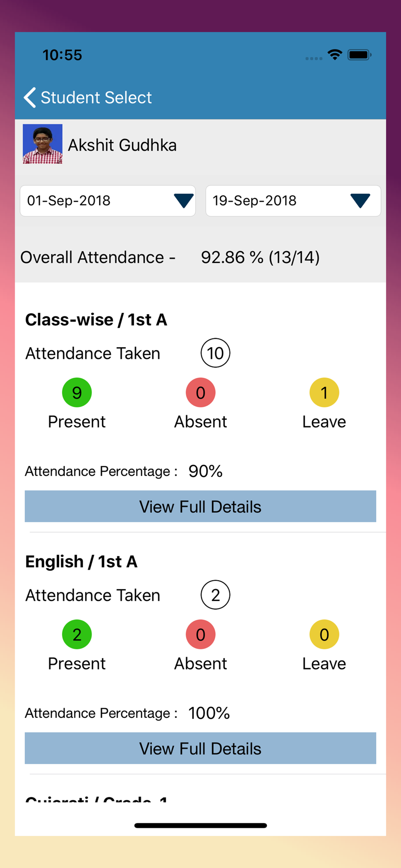View full details for Class-wise 1st A
This screenshot has width=401, height=868.
click(200, 506)
